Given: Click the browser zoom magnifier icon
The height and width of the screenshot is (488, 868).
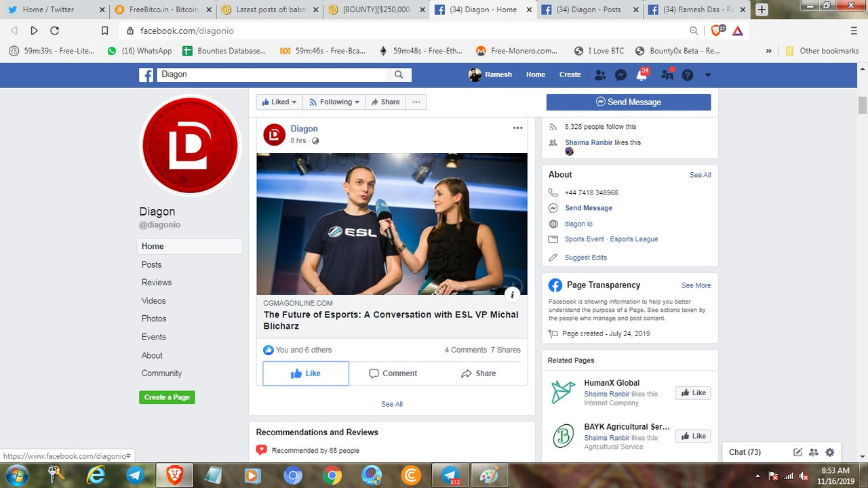Looking at the screenshot, I should [694, 30].
